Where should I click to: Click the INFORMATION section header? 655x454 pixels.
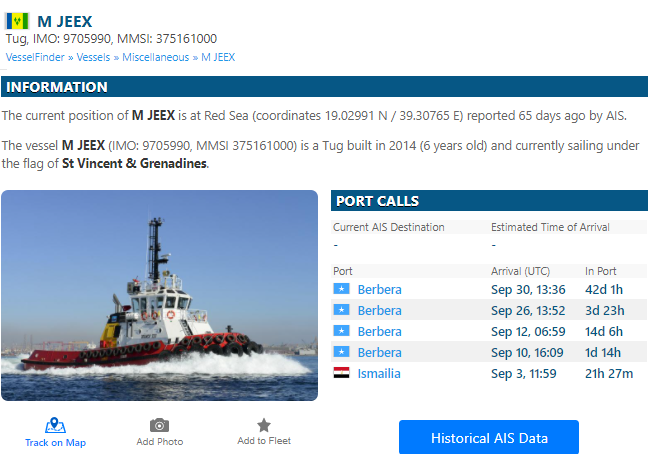point(324,86)
